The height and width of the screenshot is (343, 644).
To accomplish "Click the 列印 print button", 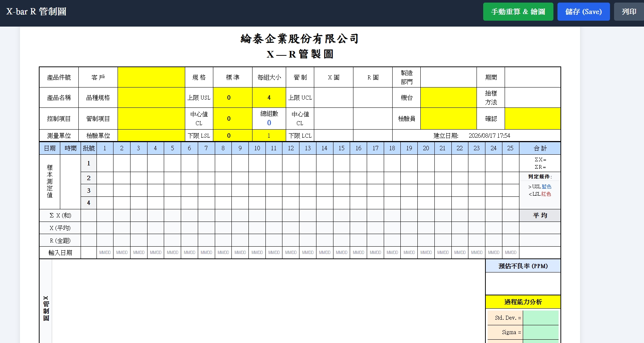I will (629, 12).
